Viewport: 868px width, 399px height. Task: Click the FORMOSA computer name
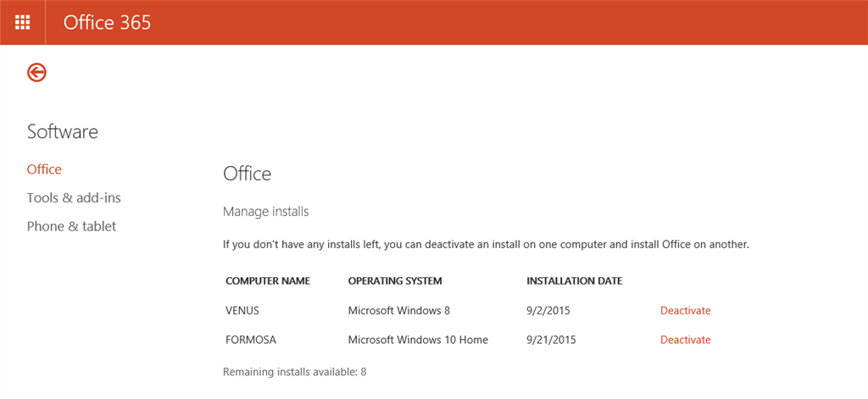(251, 340)
